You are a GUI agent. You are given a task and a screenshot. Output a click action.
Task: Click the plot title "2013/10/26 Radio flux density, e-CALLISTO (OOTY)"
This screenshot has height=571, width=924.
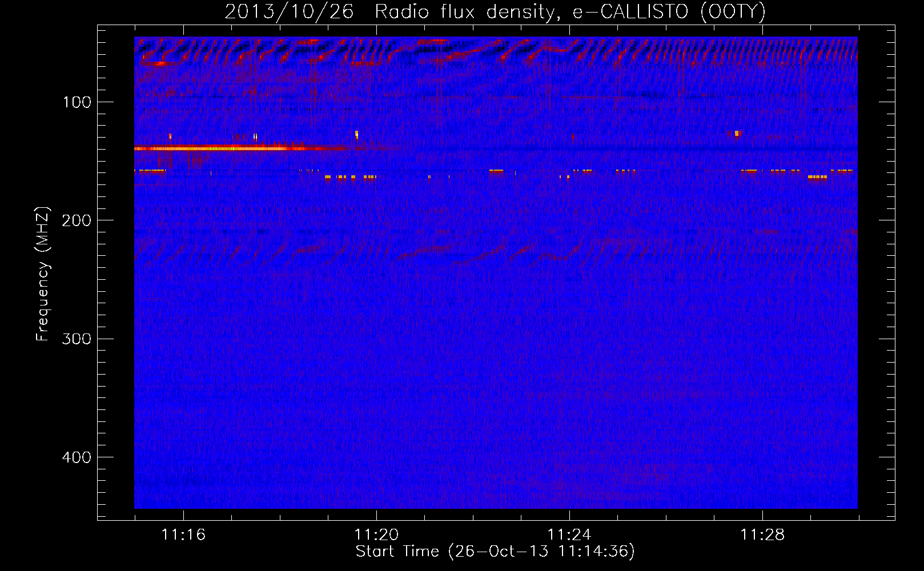[x=495, y=11]
